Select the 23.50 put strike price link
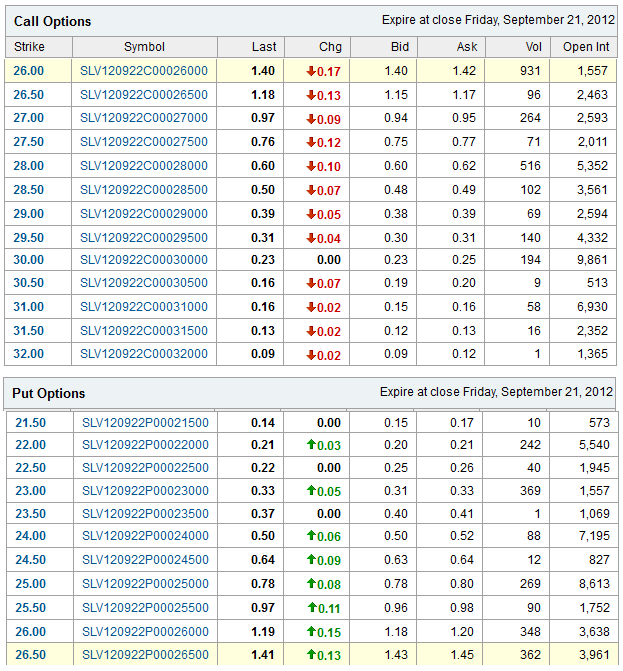Screen dimensions: 623x671 (30, 513)
